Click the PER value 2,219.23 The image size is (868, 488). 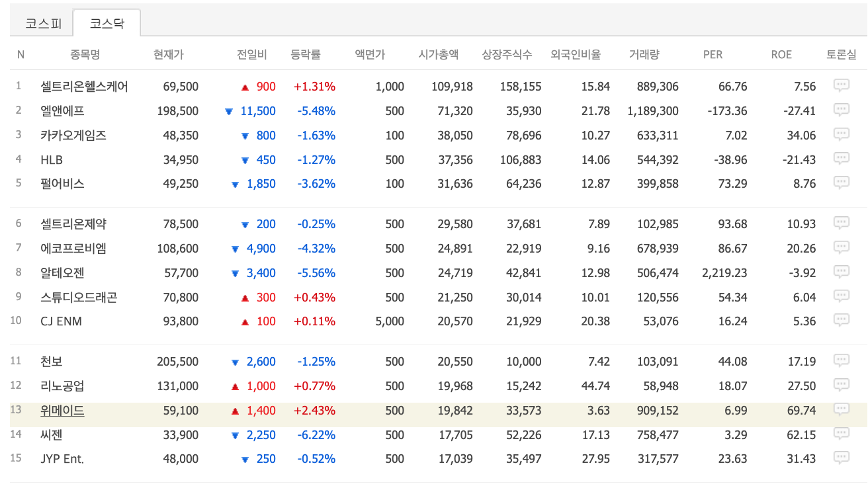(725, 273)
